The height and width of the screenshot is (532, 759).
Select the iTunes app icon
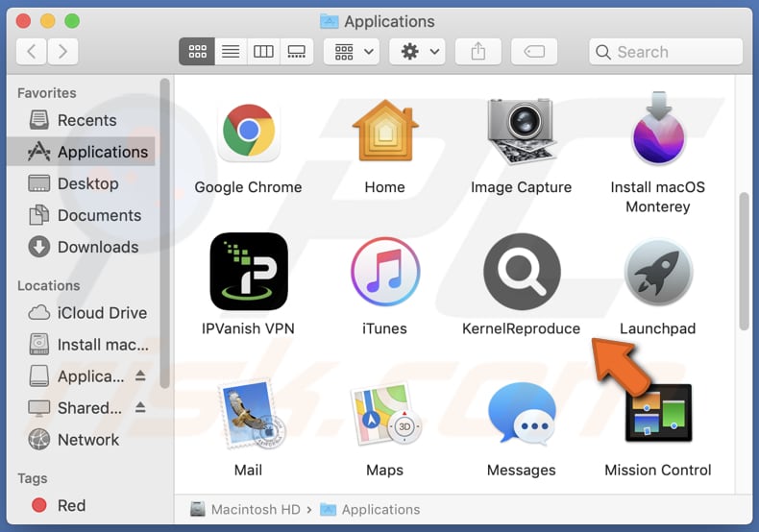[385, 272]
